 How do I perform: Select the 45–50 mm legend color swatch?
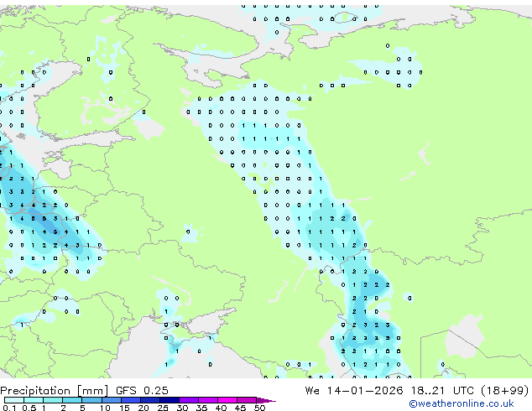(x=247, y=400)
